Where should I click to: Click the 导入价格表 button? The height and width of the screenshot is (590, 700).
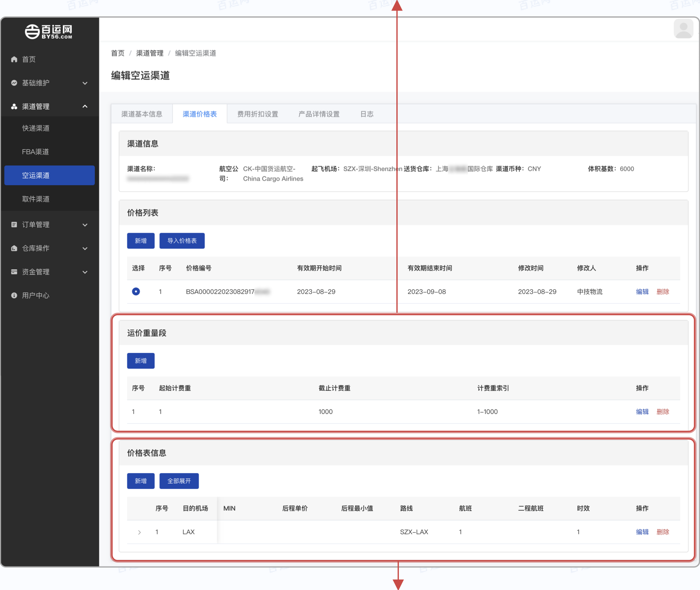[182, 241]
